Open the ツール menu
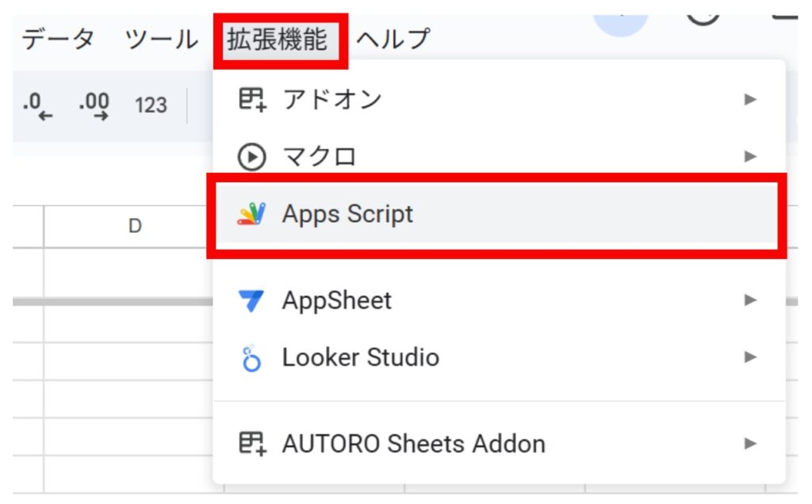Image resolution: width=812 pixels, height=504 pixels. coord(162,39)
